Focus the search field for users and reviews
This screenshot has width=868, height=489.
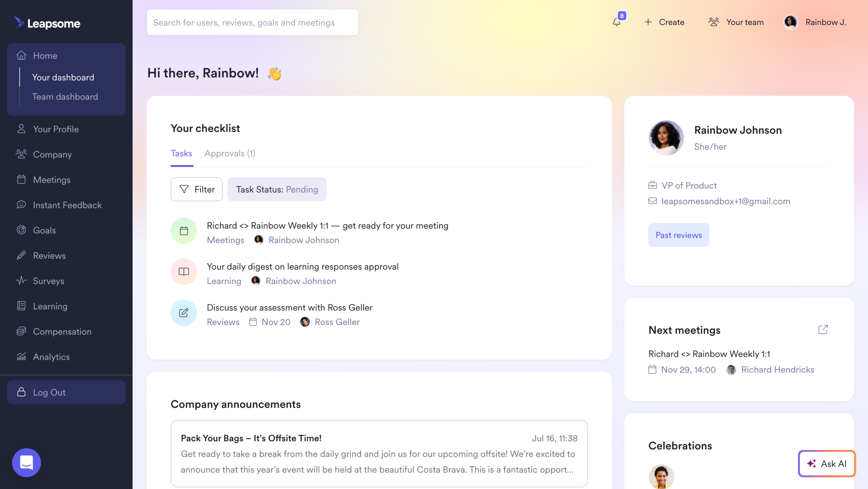click(252, 22)
